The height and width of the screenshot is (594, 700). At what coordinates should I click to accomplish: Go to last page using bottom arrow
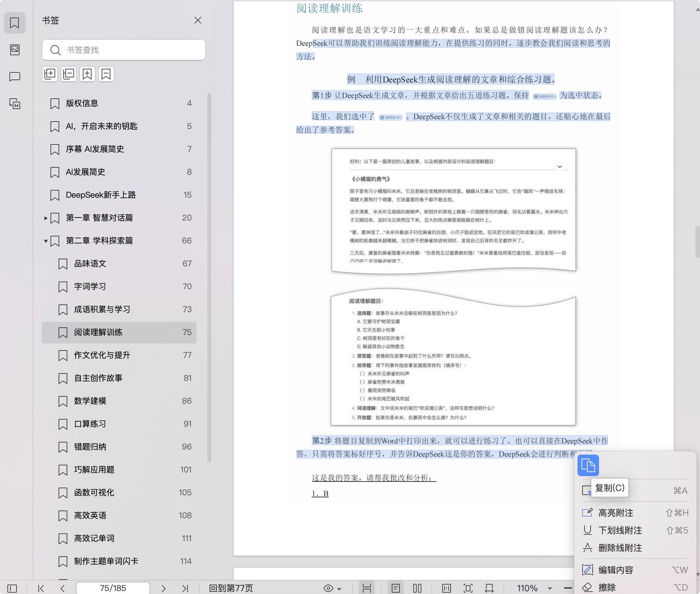pos(185,588)
